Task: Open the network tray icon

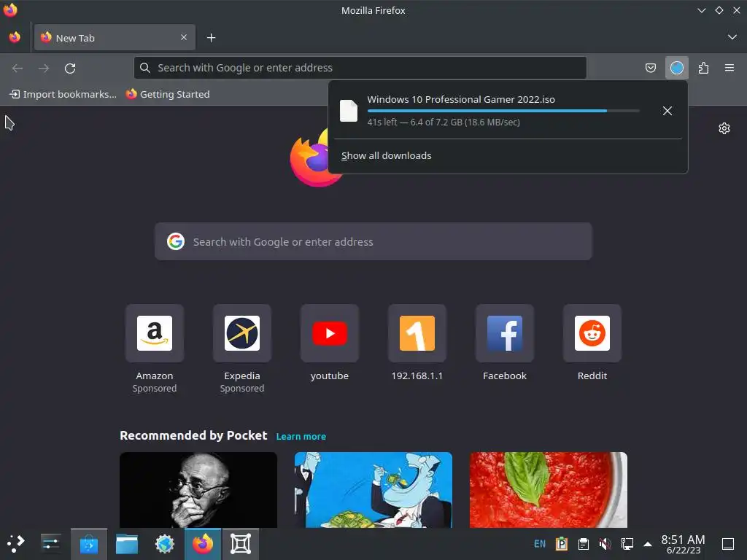Action: coord(627,544)
